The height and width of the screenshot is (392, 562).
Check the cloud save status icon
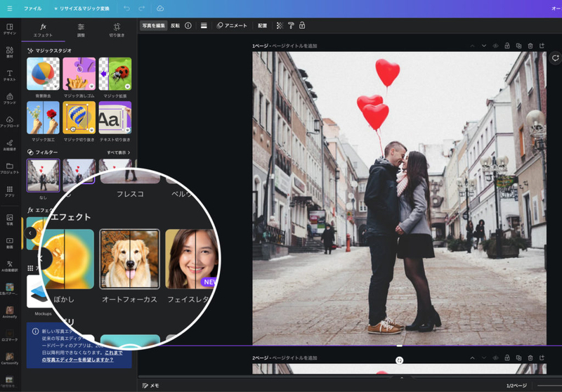coord(160,8)
